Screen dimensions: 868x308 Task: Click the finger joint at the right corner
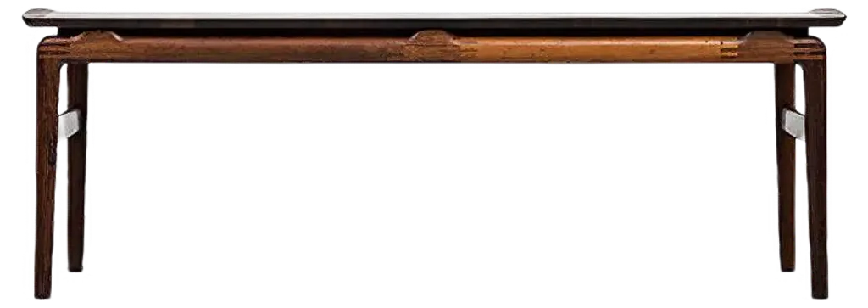coord(810,51)
